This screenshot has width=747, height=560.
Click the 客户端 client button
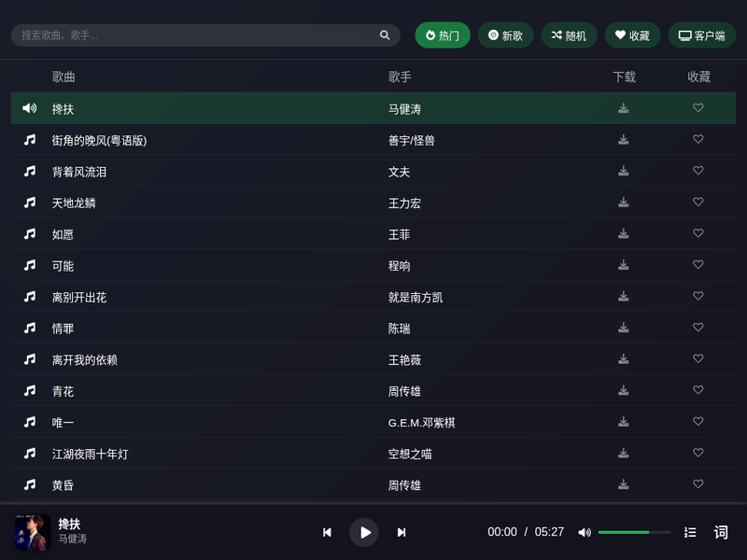coord(701,35)
